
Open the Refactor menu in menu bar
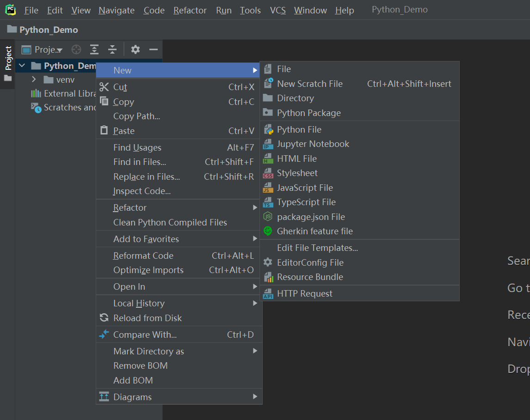190,10
